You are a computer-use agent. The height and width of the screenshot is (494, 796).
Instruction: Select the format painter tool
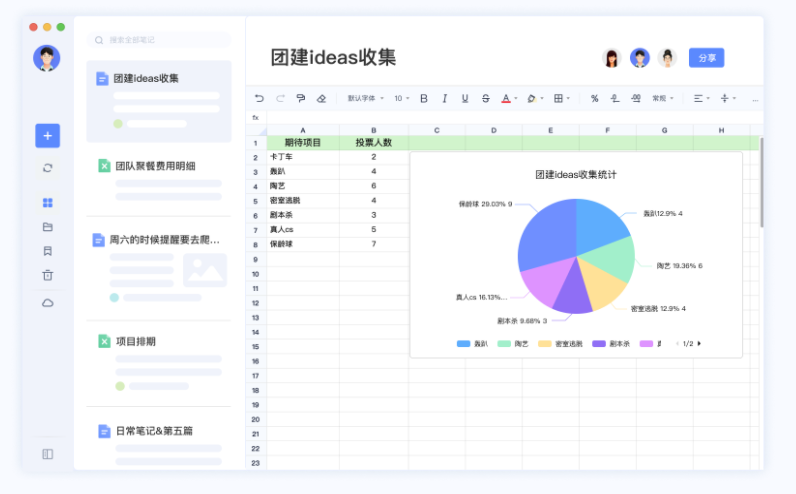pyautogui.click(x=301, y=98)
